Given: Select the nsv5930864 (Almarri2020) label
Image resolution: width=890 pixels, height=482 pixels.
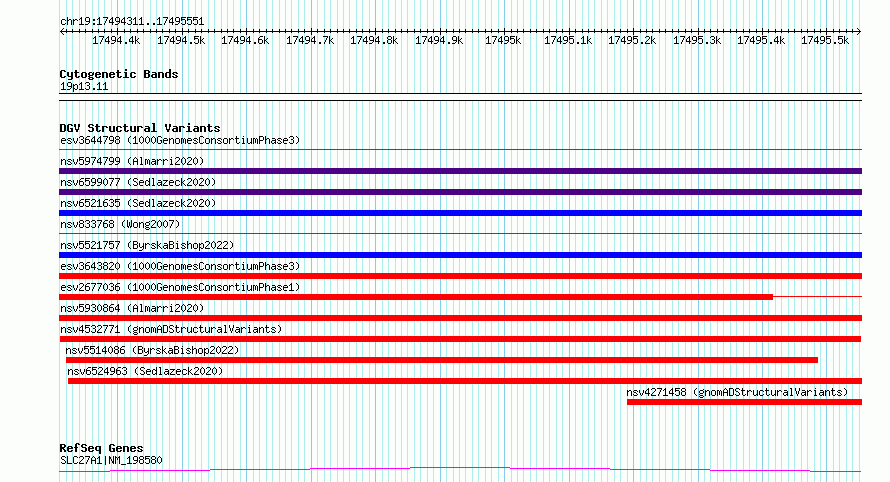Looking at the screenshot, I should point(132,308).
